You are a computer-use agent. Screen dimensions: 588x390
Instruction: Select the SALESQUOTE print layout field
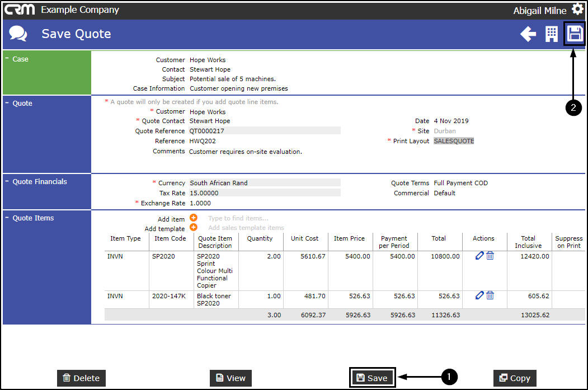point(454,141)
